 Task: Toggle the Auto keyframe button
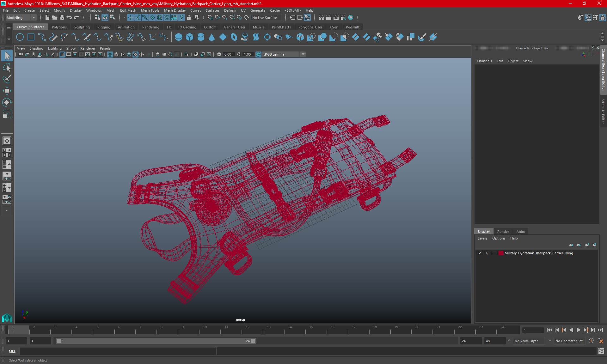point(591,341)
